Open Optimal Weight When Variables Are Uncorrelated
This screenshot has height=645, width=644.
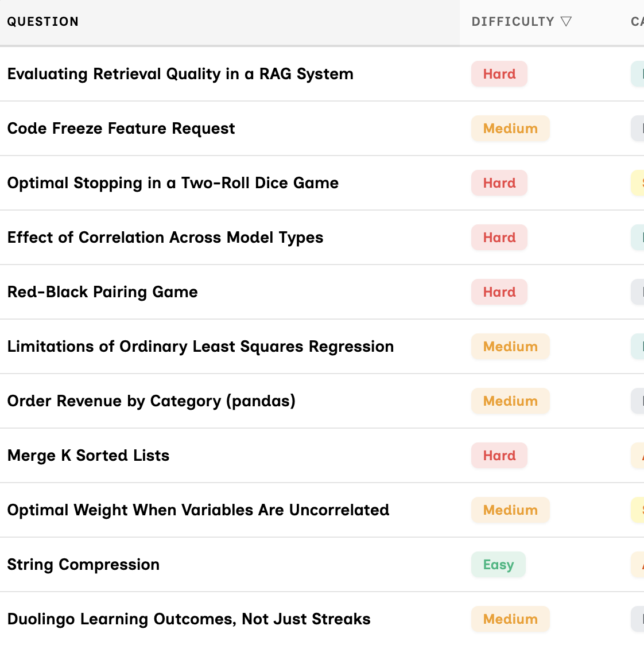point(198,510)
